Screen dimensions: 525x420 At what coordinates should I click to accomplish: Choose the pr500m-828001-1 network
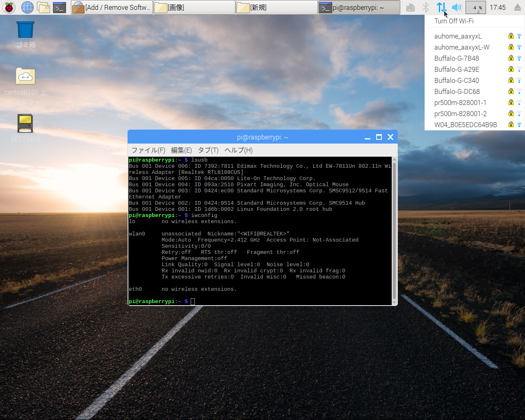(460, 103)
